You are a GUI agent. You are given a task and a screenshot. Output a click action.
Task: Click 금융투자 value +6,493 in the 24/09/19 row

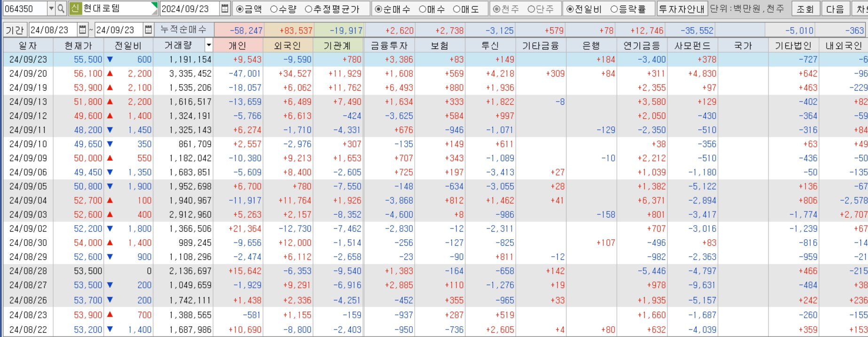(399, 88)
